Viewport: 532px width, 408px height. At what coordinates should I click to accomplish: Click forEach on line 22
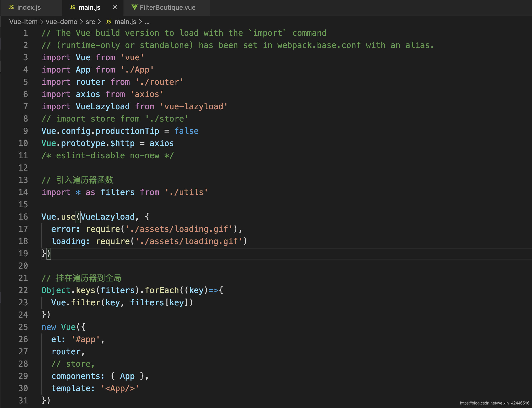[162, 290]
